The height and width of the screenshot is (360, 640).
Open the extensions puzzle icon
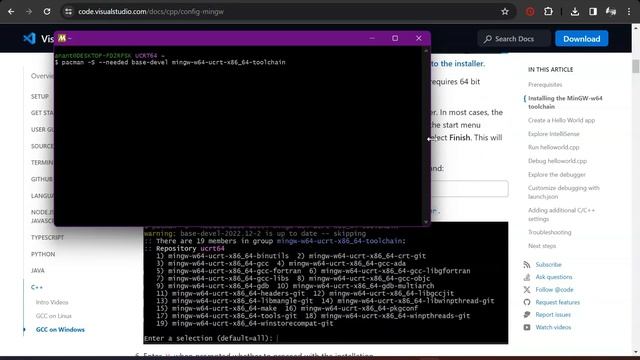(548, 12)
